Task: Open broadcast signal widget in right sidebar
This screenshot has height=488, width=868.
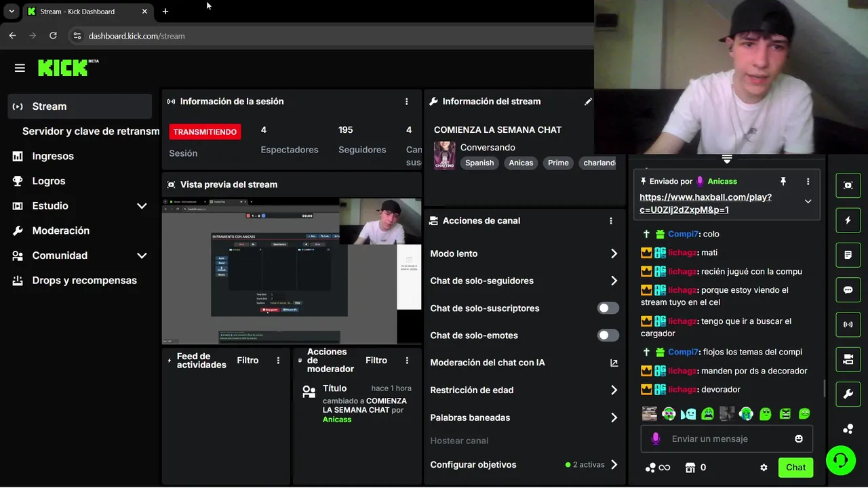Action: 848,325
